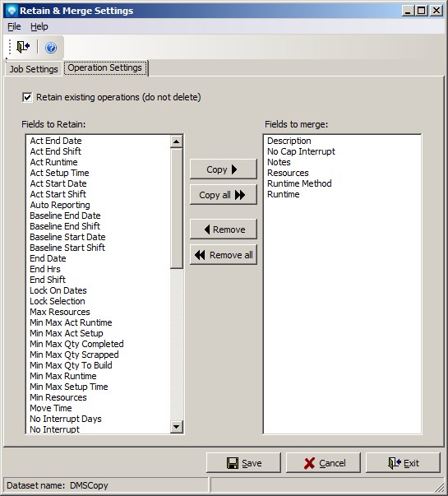The width and height of the screenshot is (448, 496).
Task: Click Copy all double-arrow button
Action: [x=224, y=195]
